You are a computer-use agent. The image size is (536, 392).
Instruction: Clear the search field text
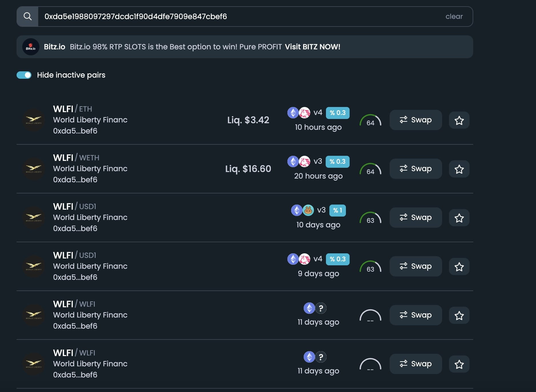454,16
